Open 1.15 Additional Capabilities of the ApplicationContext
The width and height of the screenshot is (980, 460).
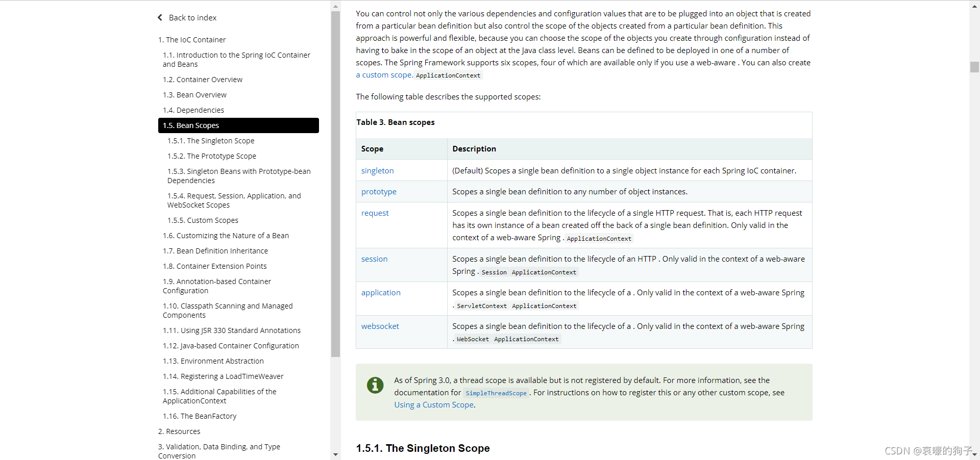tap(219, 396)
